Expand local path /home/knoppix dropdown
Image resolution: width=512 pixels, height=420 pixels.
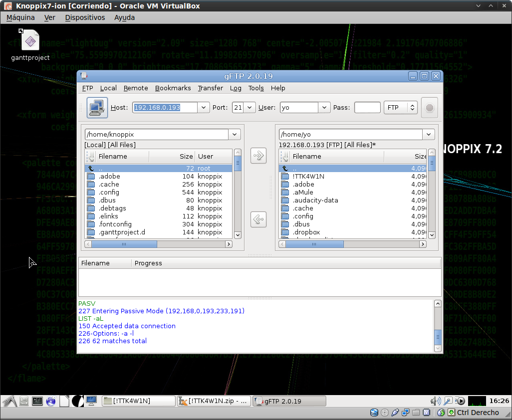(235, 134)
